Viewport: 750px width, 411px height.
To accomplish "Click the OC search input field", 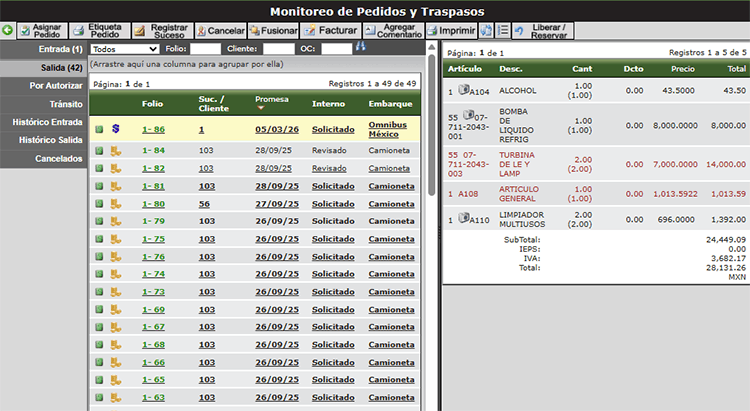I will [337, 49].
